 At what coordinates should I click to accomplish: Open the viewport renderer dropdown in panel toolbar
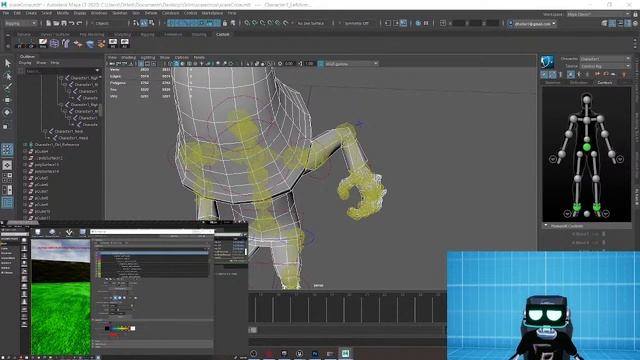point(351,64)
